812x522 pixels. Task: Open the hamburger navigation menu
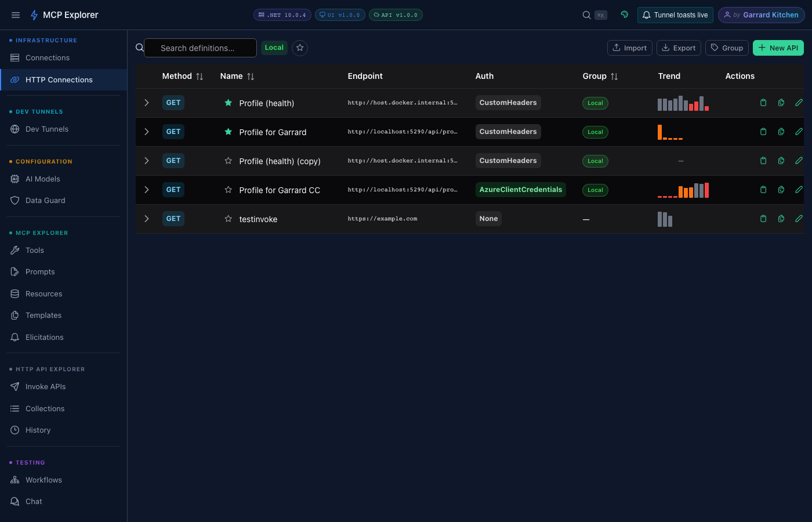pyautogui.click(x=16, y=15)
